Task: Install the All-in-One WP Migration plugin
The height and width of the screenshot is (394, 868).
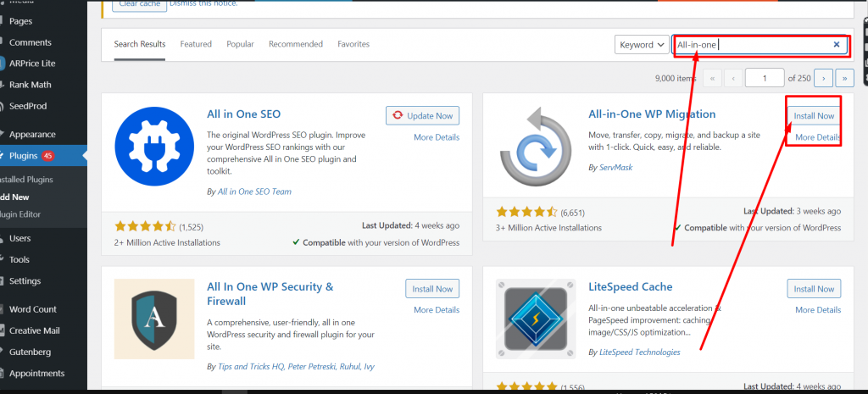Action: click(x=814, y=115)
